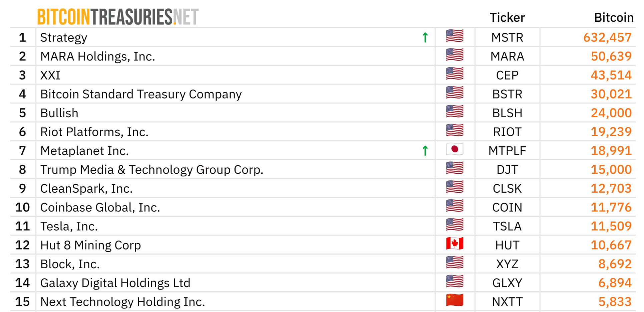
Task: Click the US flag in Strategy row
Action: coord(454,36)
